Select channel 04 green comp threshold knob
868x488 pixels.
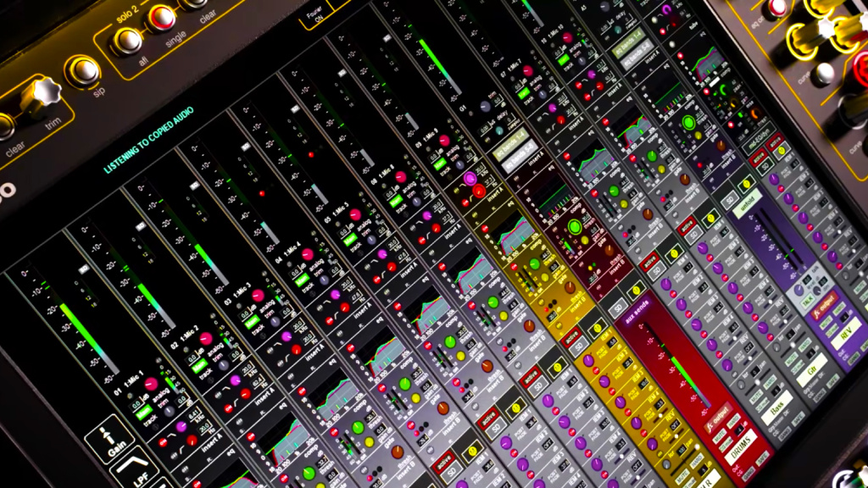pos(405,384)
